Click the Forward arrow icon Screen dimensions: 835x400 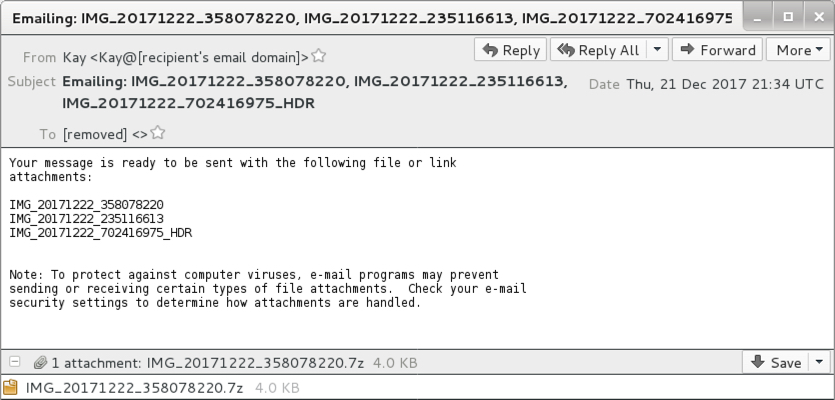coord(687,50)
